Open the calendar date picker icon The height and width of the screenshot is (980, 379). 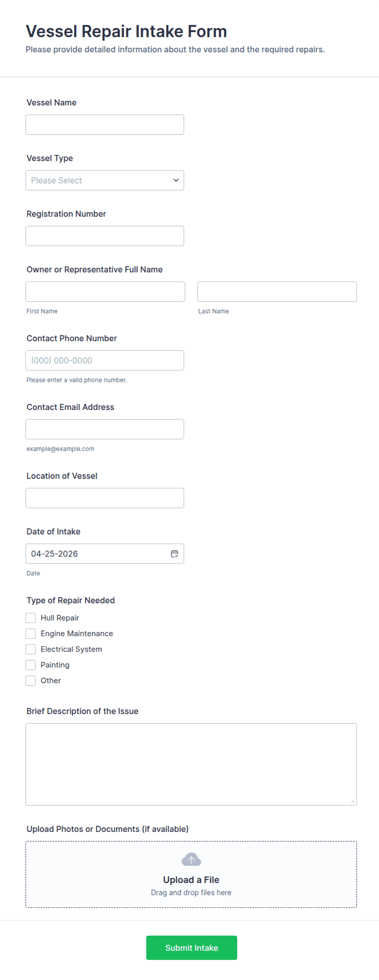[174, 554]
